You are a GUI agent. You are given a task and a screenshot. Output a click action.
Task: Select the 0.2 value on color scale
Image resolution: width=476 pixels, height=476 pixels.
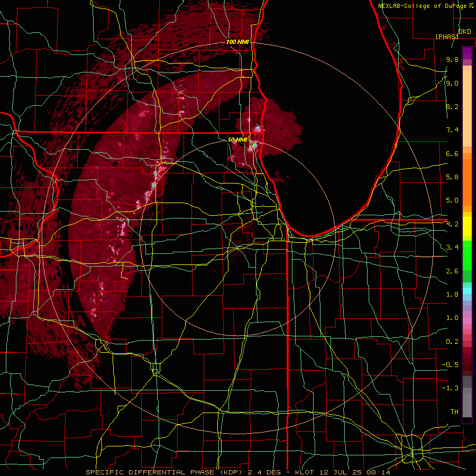tap(452, 342)
